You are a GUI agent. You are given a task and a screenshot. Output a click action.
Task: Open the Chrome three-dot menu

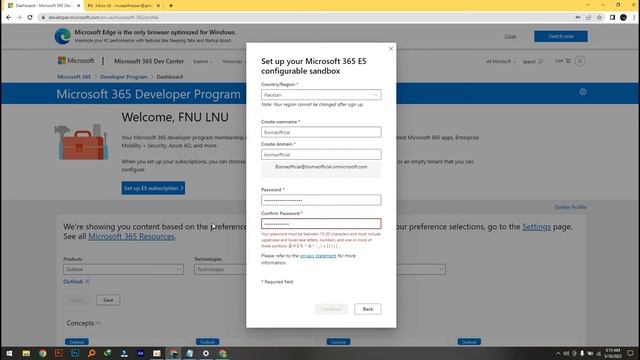click(x=634, y=18)
